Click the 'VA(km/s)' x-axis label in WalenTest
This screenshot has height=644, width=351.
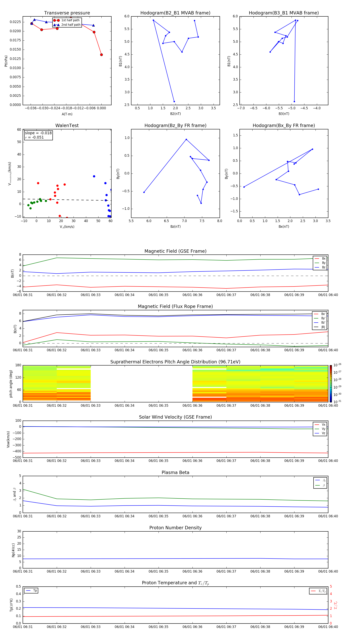67,227
